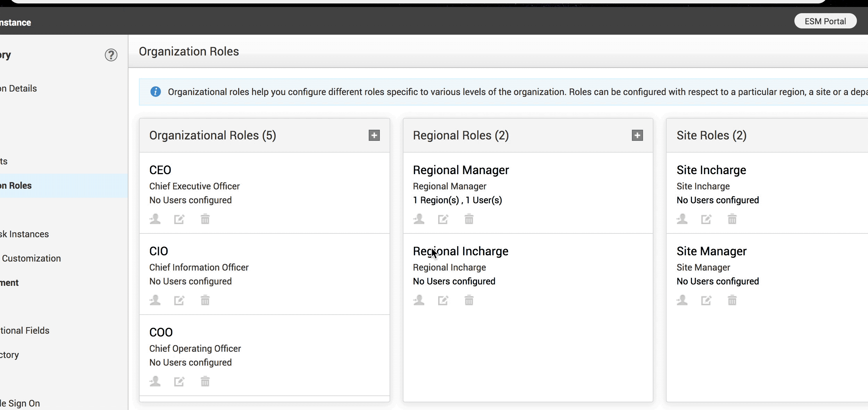Click the Site Manager role title
The height and width of the screenshot is (410, 868).
click(x=711, y=251)
